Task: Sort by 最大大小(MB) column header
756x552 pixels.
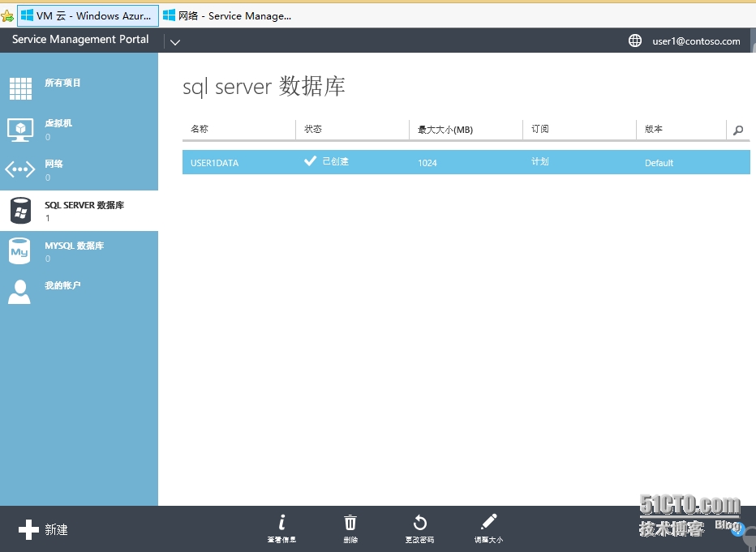Action: point(445,129)
